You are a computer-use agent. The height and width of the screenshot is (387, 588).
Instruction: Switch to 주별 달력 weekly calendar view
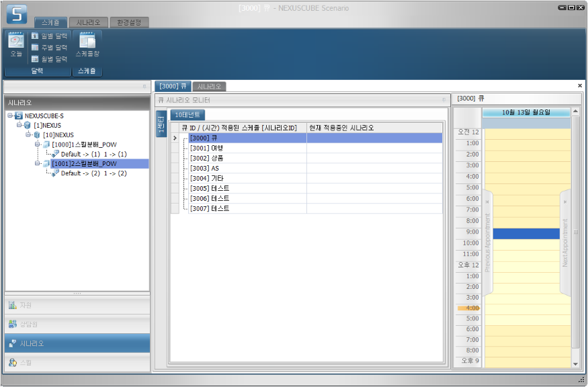tap(50, 47)
